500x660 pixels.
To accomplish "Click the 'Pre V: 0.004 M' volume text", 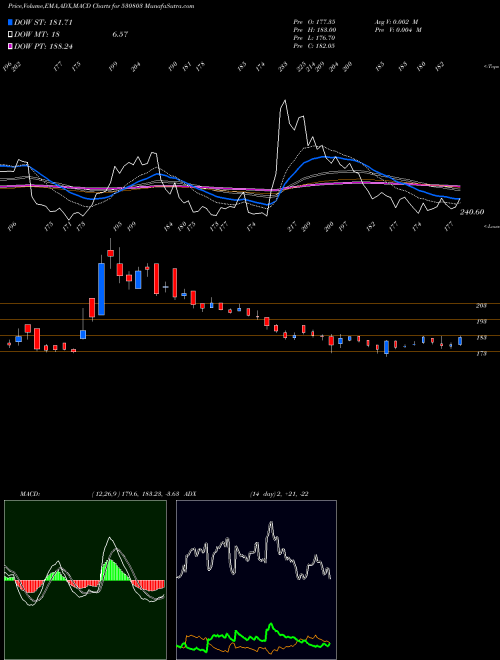I will pyautogui.click(x=398, y=30).
